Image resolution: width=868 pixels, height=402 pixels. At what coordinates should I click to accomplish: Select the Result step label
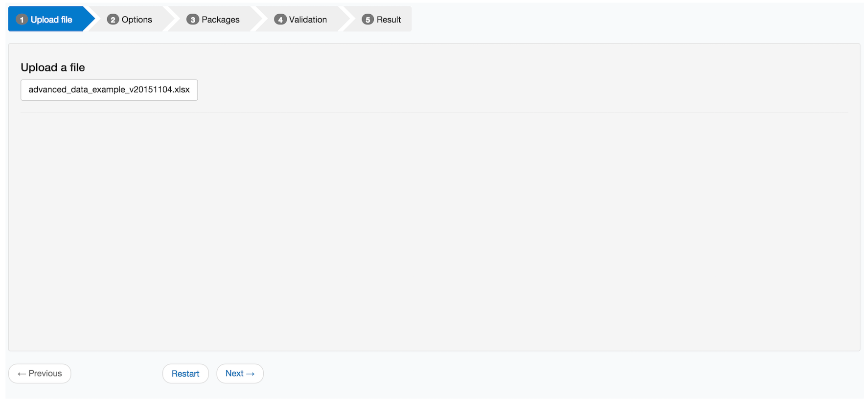pyautogui.click(x=388, y=20)
